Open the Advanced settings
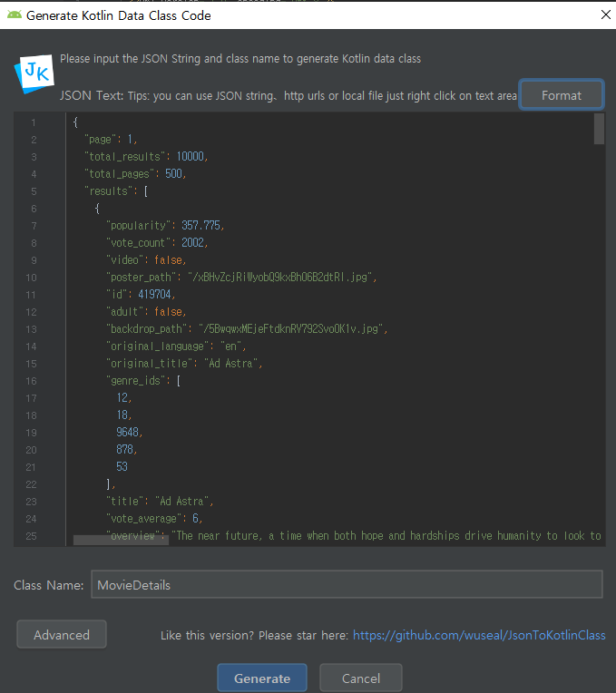616x693 pixels. pyautogui.click(x=62, y=635)
